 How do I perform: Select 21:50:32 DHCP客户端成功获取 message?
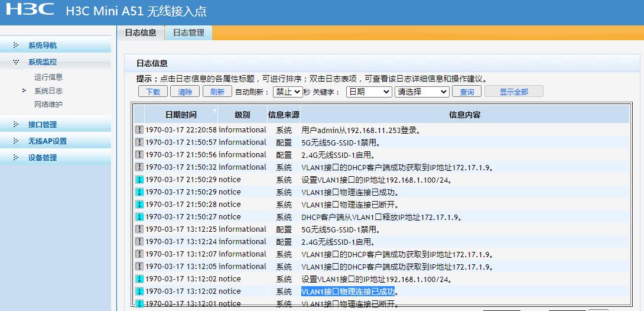tap(397, 167)
